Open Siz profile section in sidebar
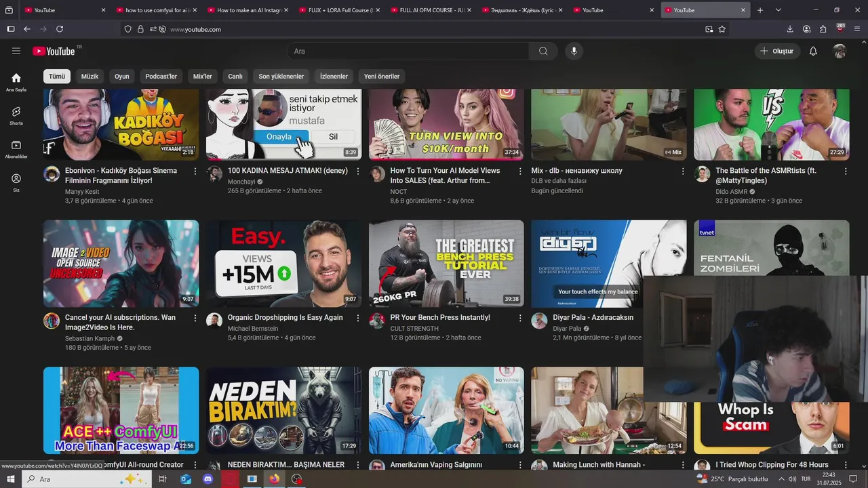868x488 pixels. click(x=16, y=182)
